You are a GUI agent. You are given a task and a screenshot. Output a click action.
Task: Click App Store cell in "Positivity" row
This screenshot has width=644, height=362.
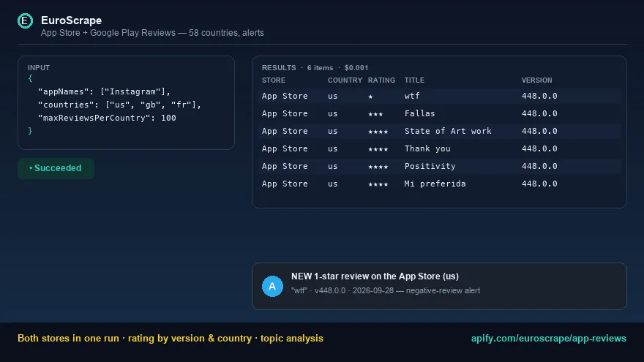285,166
